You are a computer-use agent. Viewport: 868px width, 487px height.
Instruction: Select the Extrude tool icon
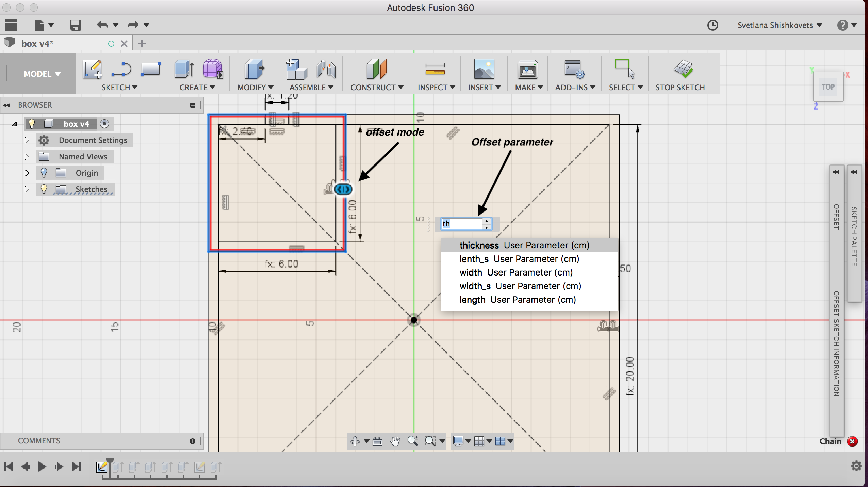pyautogui.click(x=184, y=69)
